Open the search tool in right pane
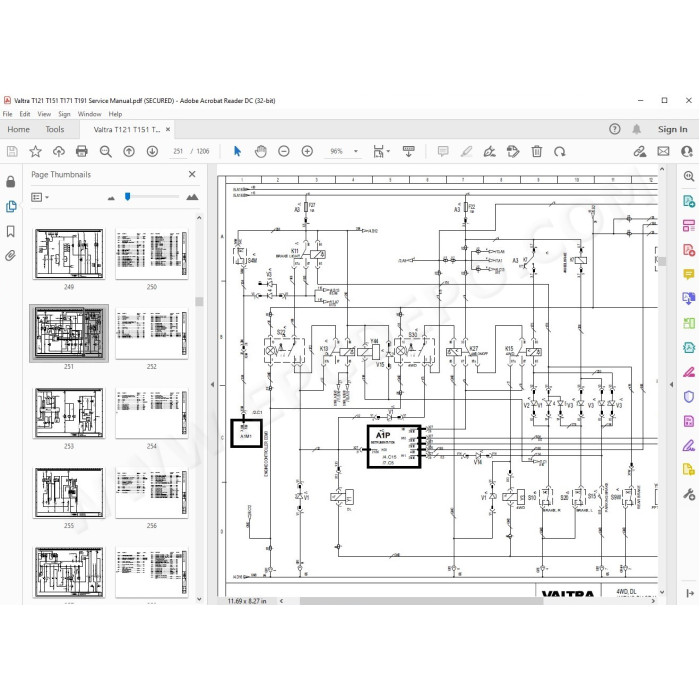 point(689,176)
